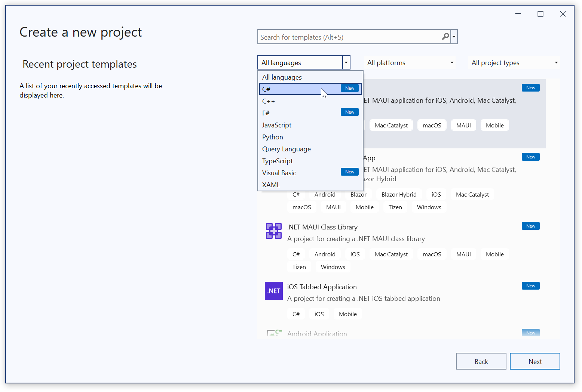The height and width of the screenshot is (392, 582).
Task: Click the Back button
Action: tap(481, 361)
